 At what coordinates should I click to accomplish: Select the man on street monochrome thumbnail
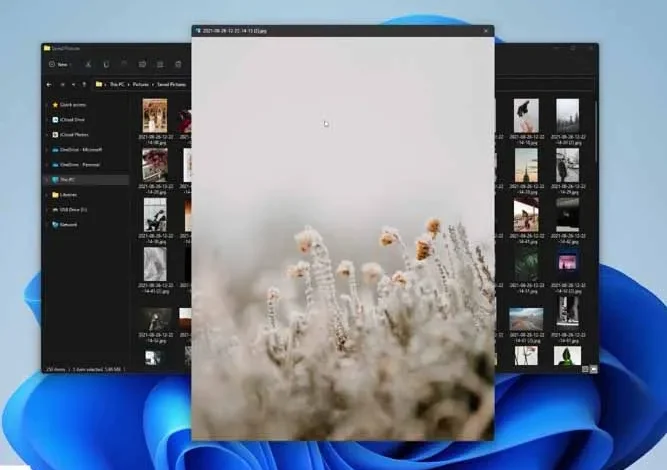[x=567, y=165]
